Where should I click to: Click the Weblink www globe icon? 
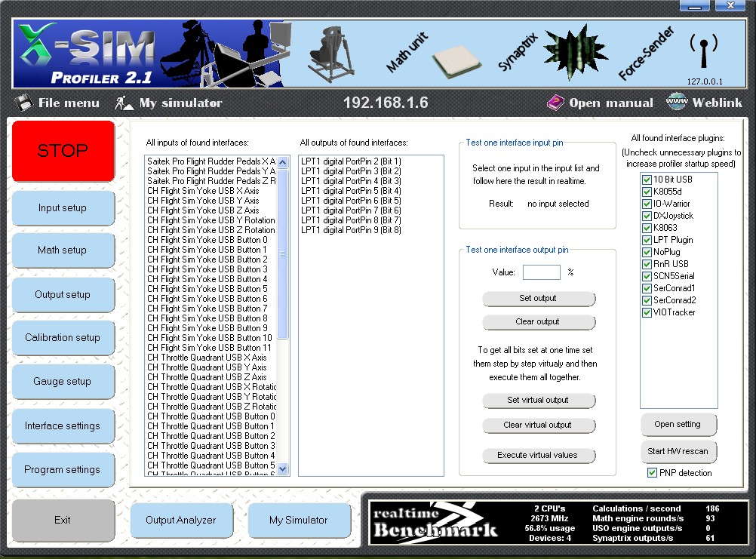point(677,102)
